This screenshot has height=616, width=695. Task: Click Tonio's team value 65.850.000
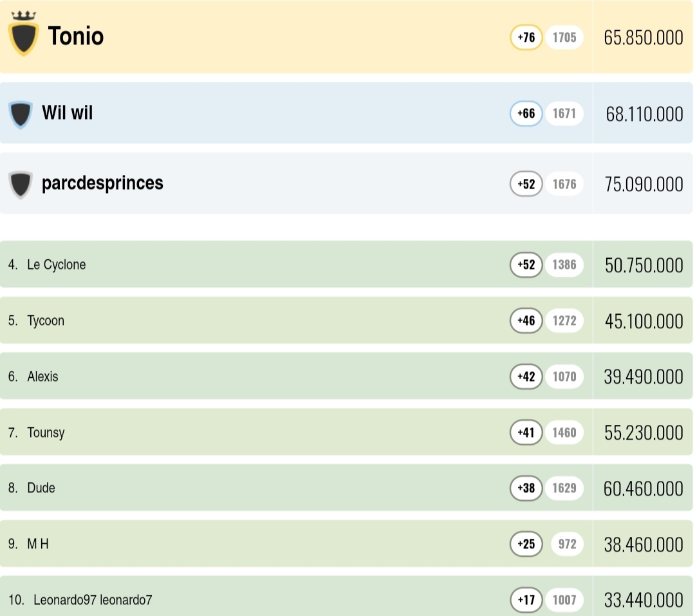click(x=644, y=37)
